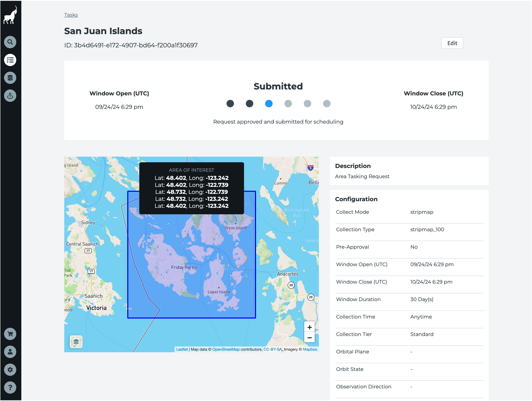Open the settings gear icon in the sidebar
Screen dimensions: 532x401
(10, 370)
